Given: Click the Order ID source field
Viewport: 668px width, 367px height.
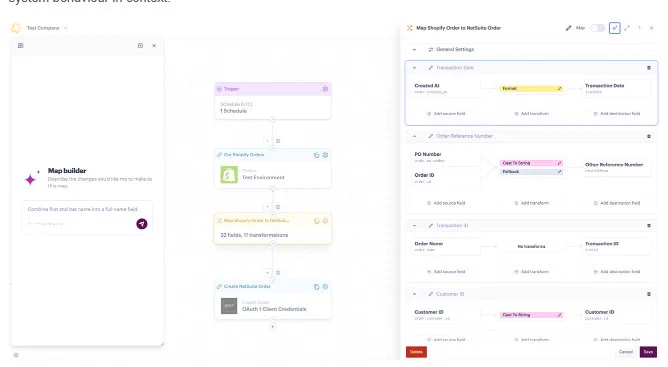Looking at the screenshot, I should [x=445, y=178].
